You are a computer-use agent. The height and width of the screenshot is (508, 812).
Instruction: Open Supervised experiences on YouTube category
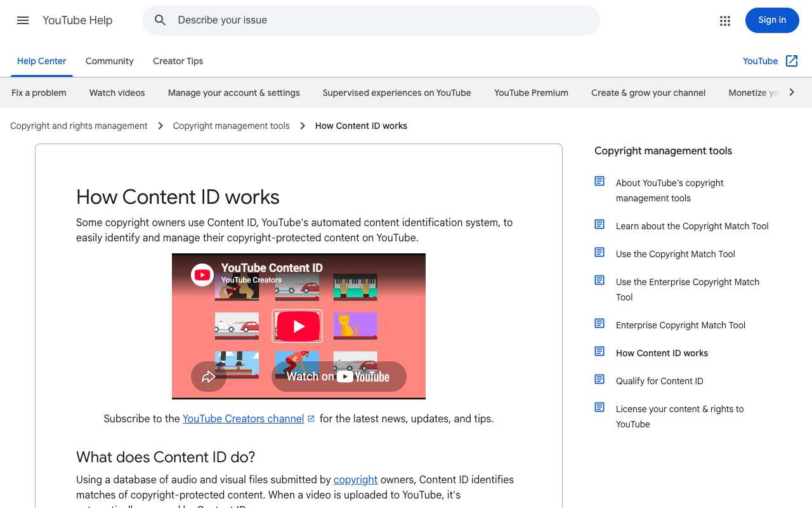(x=397, y=93)
